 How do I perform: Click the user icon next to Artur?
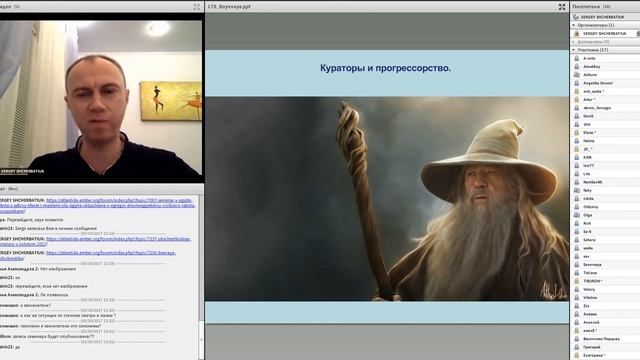[x=577, y=100]
